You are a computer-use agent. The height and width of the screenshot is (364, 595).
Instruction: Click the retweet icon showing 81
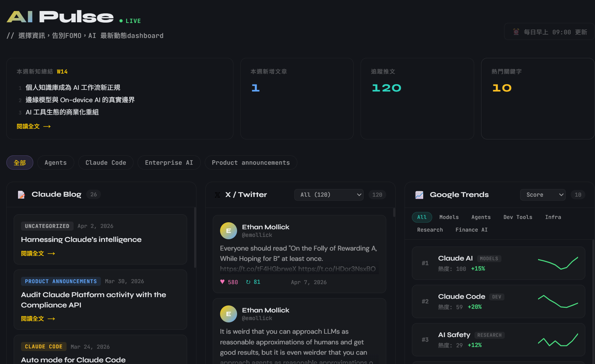pos(248,282)
